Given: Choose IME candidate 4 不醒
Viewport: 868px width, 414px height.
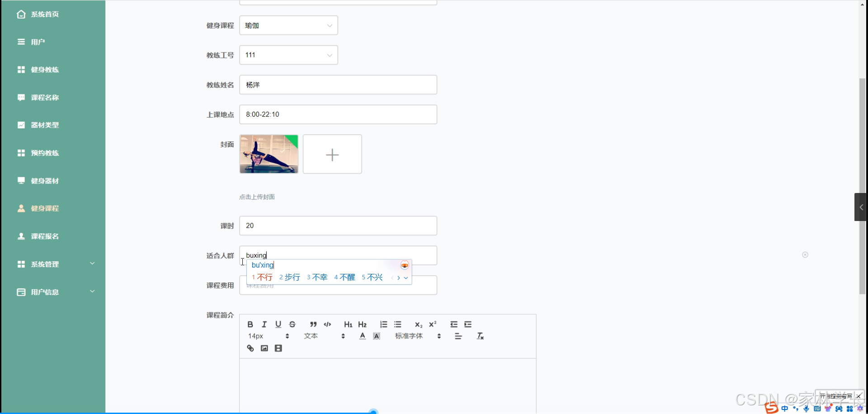Looking at the screenshot, I should click(344, 277).
